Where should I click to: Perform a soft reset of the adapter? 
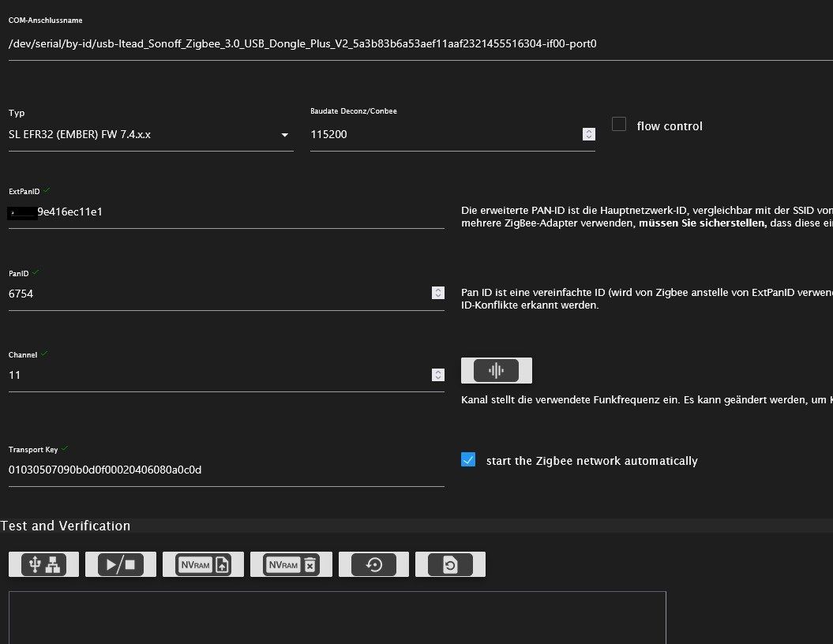tap(373, 563)
